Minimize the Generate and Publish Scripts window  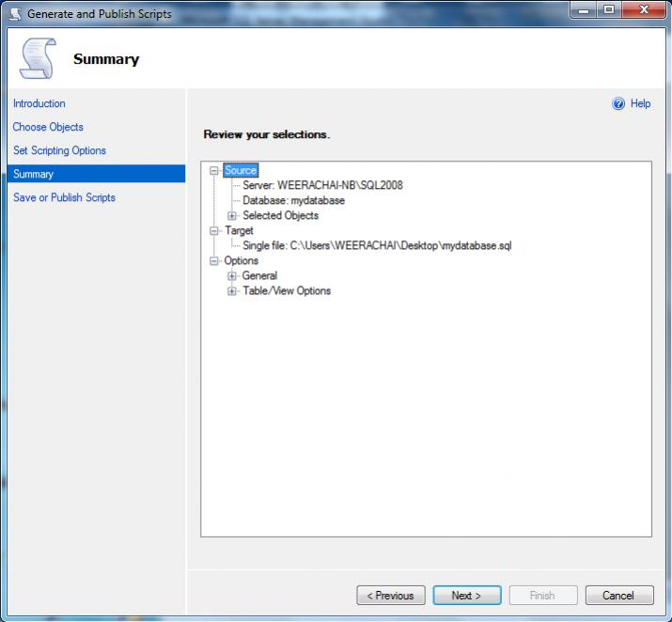[x=584, y=10]
